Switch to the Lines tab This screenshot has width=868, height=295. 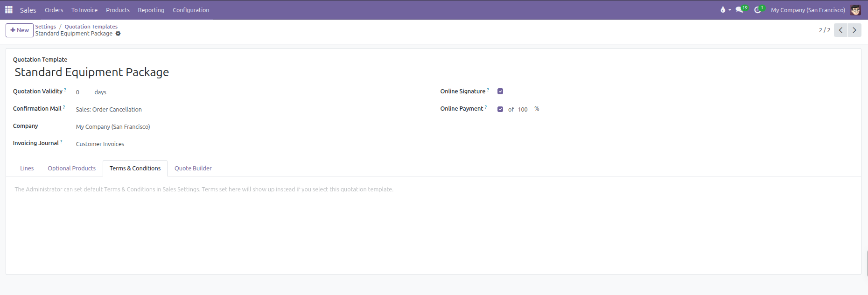pos(27,169)
